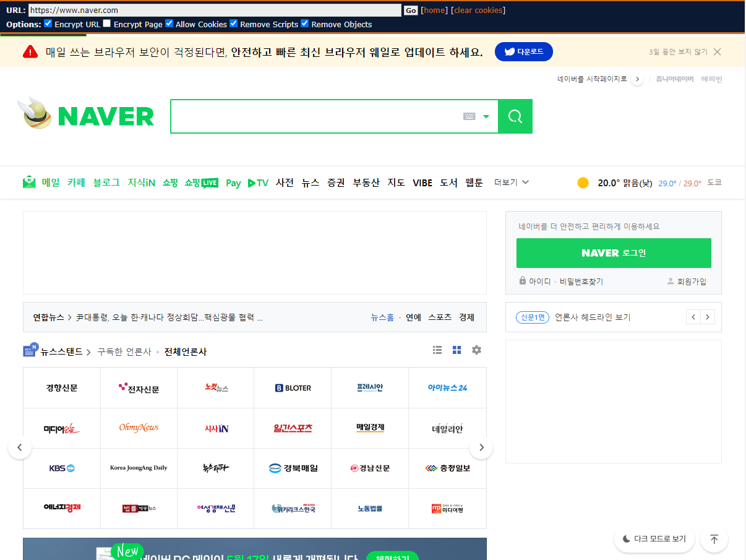746x560 pixels.
Task: Click the Go button
Action: click(x=411, y=10)
